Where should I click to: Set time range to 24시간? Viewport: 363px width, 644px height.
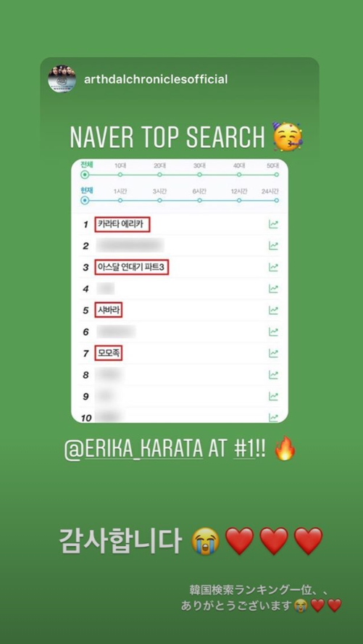(277, 200)
